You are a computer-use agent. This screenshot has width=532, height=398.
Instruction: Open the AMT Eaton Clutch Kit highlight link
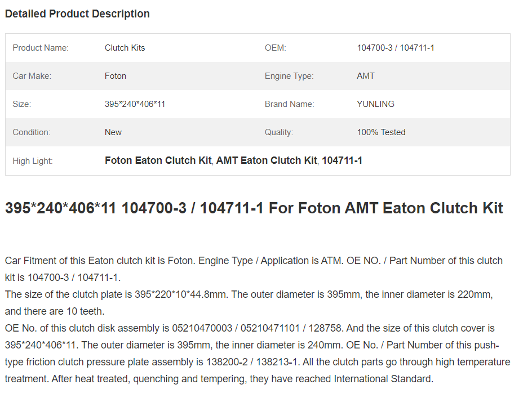(x=267, y=160)
